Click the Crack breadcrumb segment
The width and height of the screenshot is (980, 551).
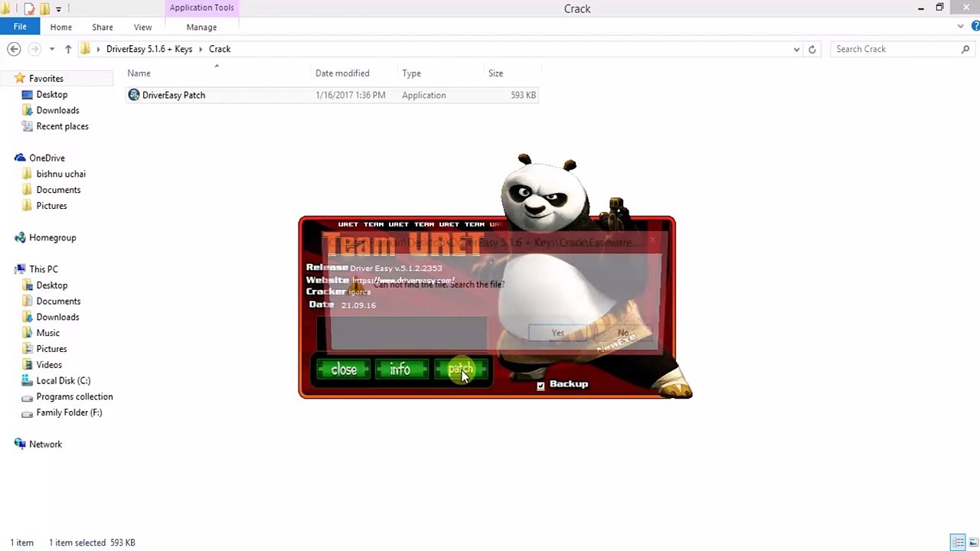click(x=220, y=49)
